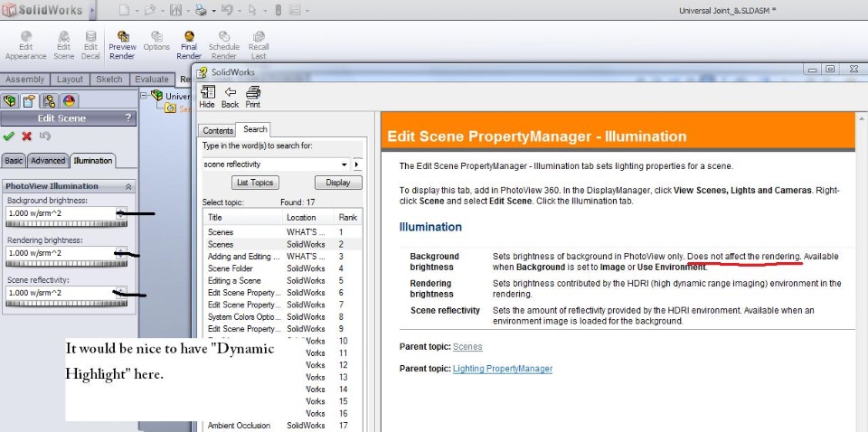
Task: Open the Basic tab of Edit Scene
Action: pyautogui.click(x=14, y=160)
